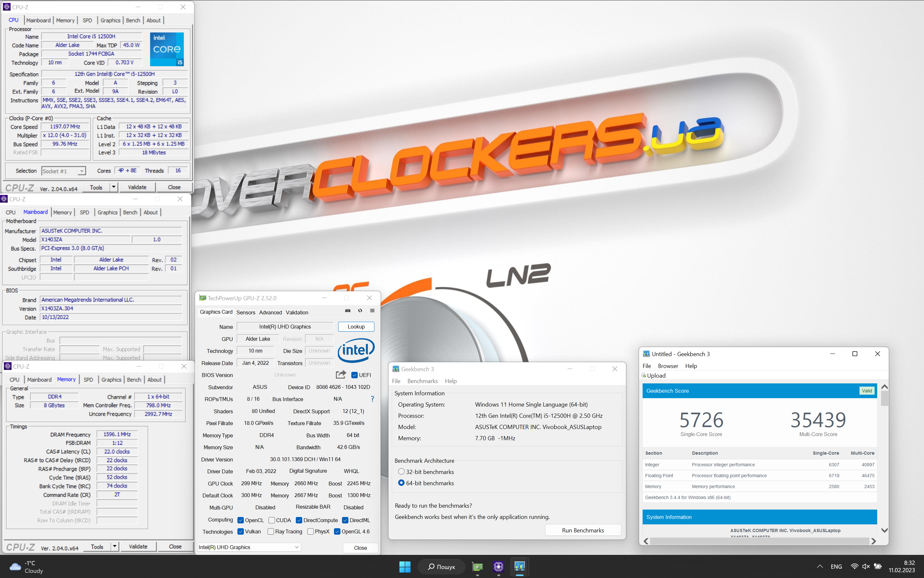Viewport: 924px width, 578px height.
Task: Click the Bus Interface question mark help icon
Action: click(x=372, y=399)
